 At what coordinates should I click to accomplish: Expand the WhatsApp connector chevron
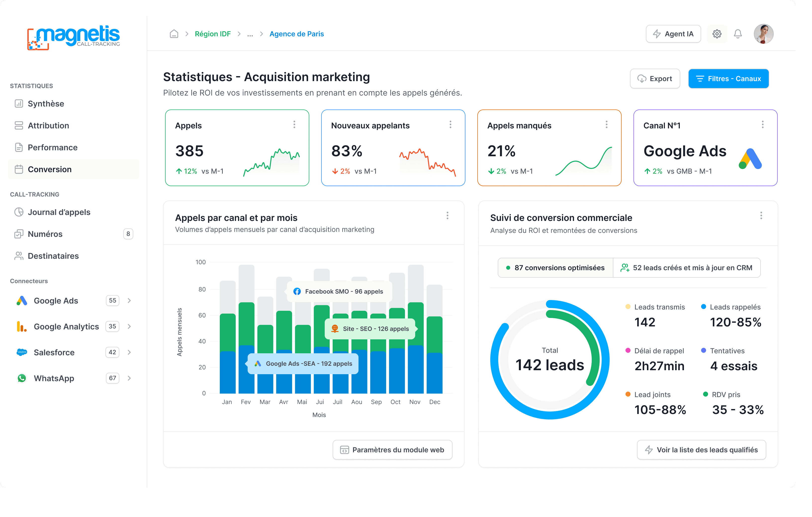pyautogui.click(x=129, y=378)
